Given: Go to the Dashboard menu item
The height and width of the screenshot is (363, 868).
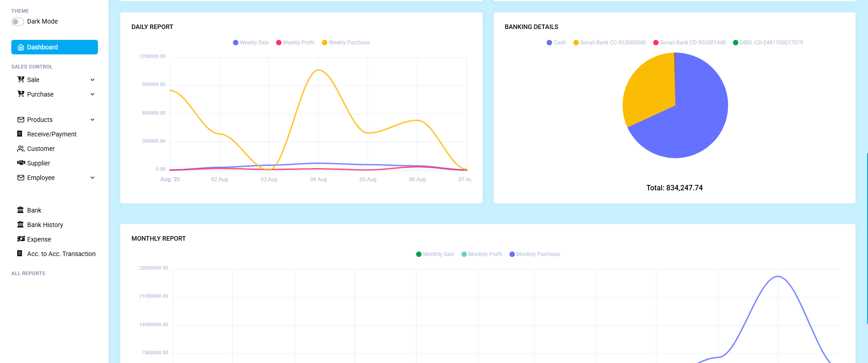Looking at the screenshot, I should 54,47.
